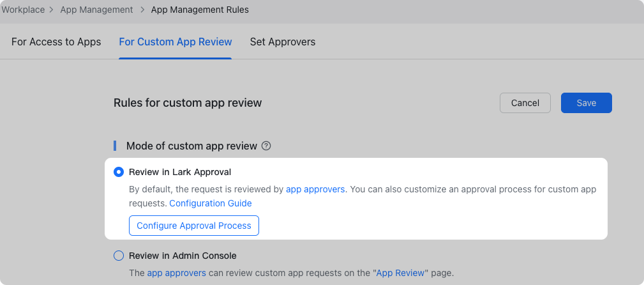Select the Review in Lark Approval radio button
Screen dimensions: 644x285
(118, 172)
